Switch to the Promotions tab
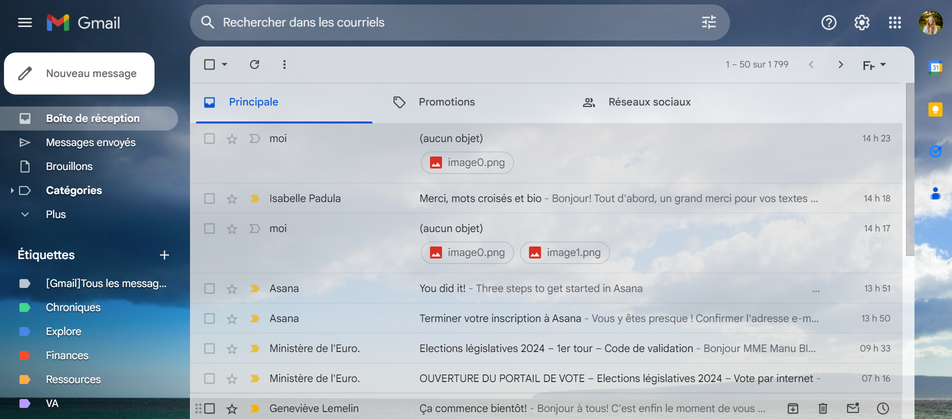This screenshot has width=952, height=419. pyautogui.click(x=446, y=102)
